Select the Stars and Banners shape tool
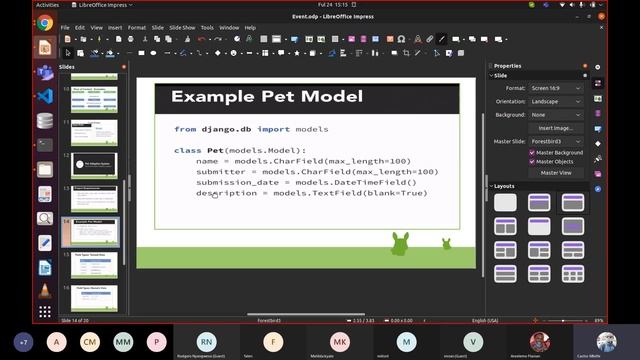 [297, 53]
